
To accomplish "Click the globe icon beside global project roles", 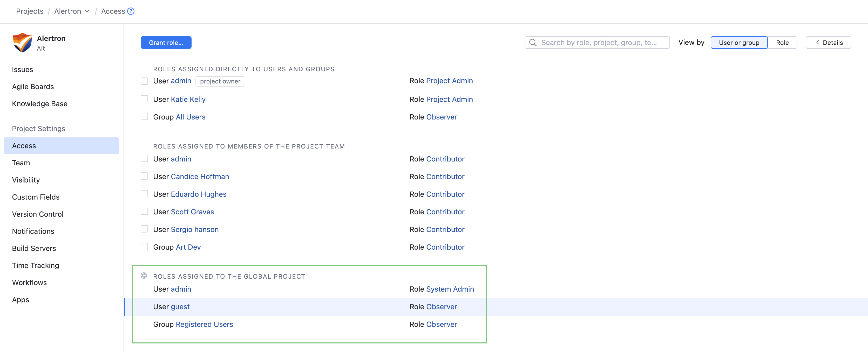I will (144, 275).
